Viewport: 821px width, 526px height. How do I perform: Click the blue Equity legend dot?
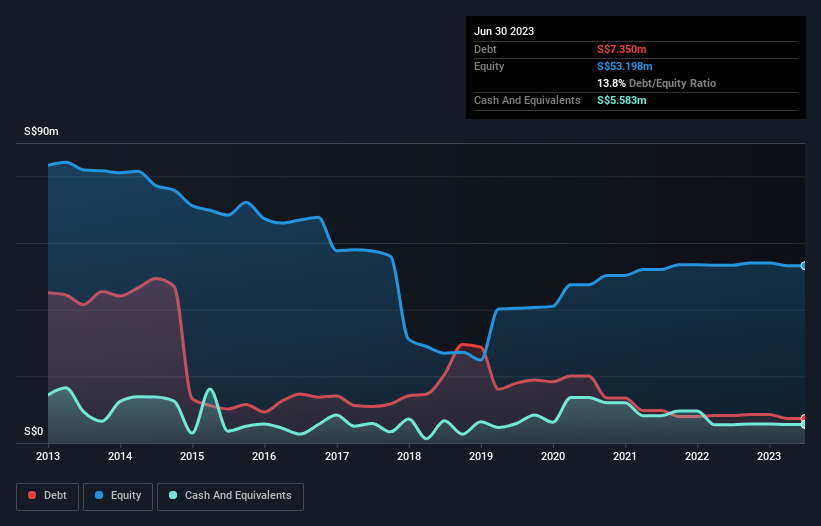99,495
